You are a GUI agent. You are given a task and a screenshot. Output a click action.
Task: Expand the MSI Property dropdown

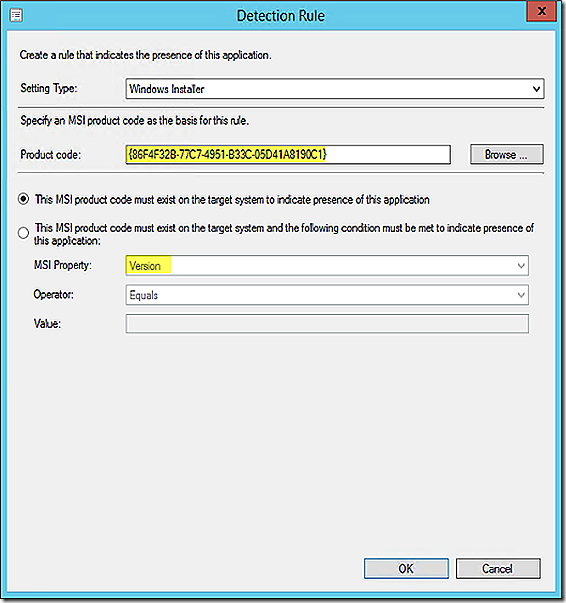pos(327,265)
